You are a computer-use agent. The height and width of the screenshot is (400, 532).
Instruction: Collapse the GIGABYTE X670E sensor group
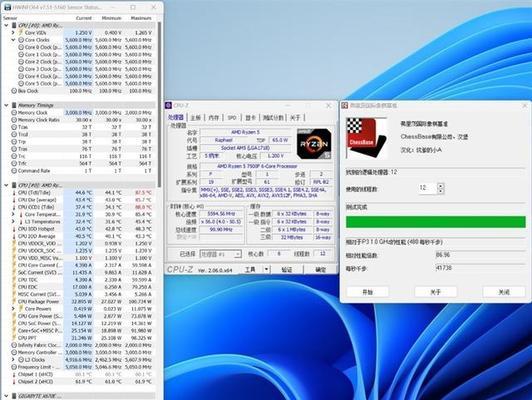coord(6,396)
